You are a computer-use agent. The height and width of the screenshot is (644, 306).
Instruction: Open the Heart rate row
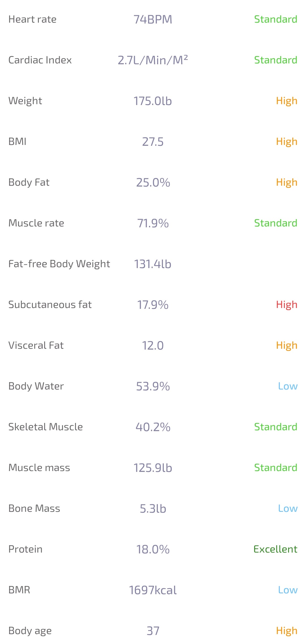pos(153,19)
